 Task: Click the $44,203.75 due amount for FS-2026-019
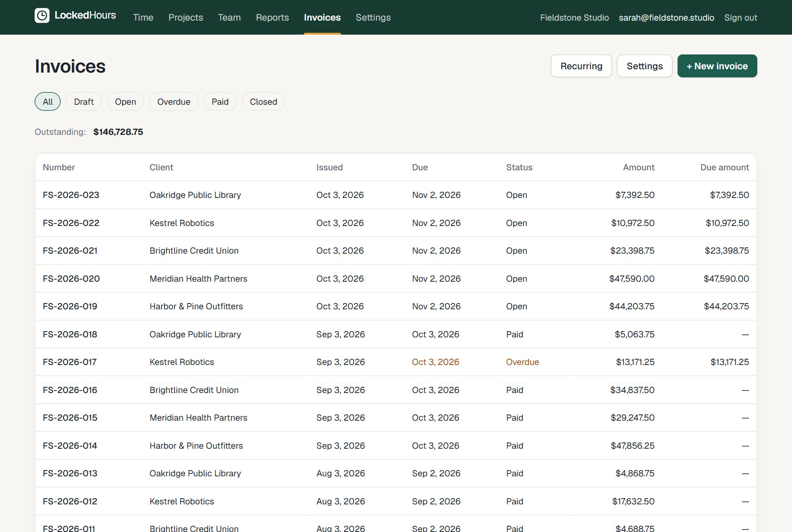coord(726,306)
